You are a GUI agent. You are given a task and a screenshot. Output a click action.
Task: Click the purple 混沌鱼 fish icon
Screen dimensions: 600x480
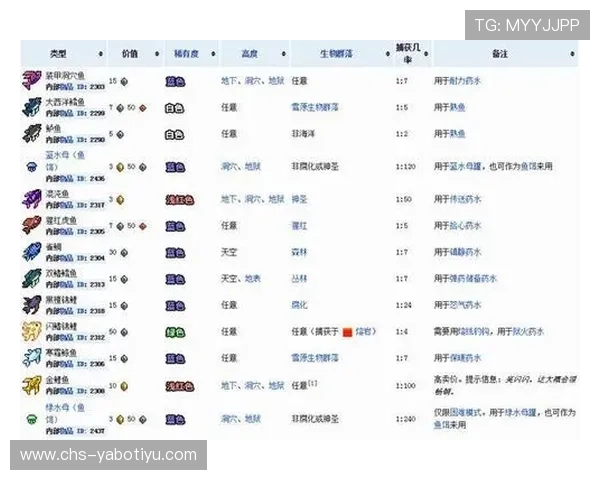pos(32,199)
